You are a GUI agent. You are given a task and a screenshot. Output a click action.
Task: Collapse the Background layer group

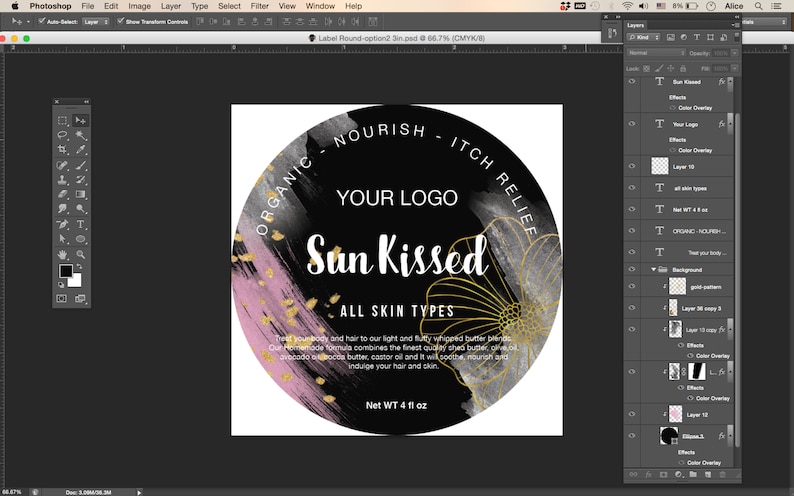tap(654, 270)
